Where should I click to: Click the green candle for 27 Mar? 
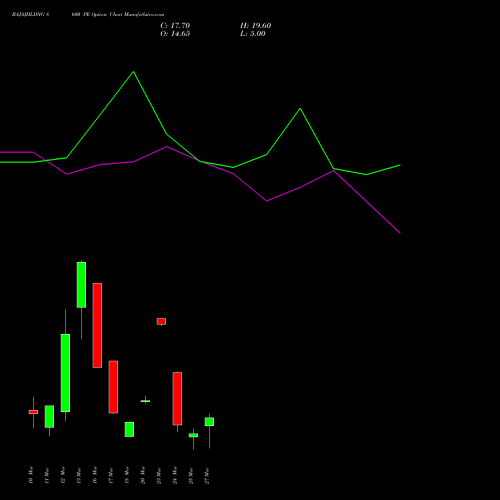(x=209, y=422)
